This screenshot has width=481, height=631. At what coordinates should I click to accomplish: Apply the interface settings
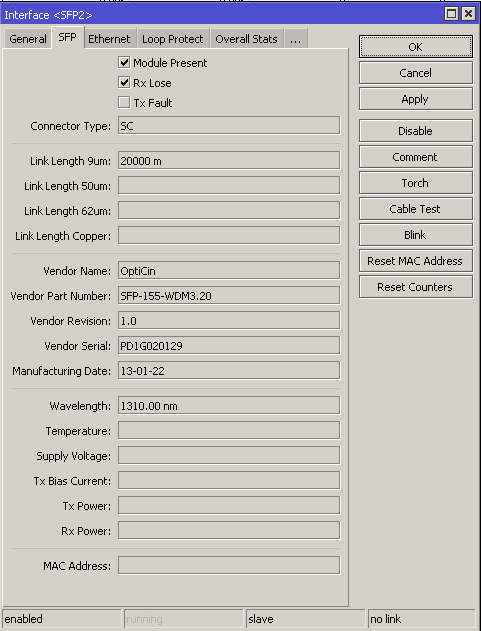pyautogui.click(x=416, y=99)
